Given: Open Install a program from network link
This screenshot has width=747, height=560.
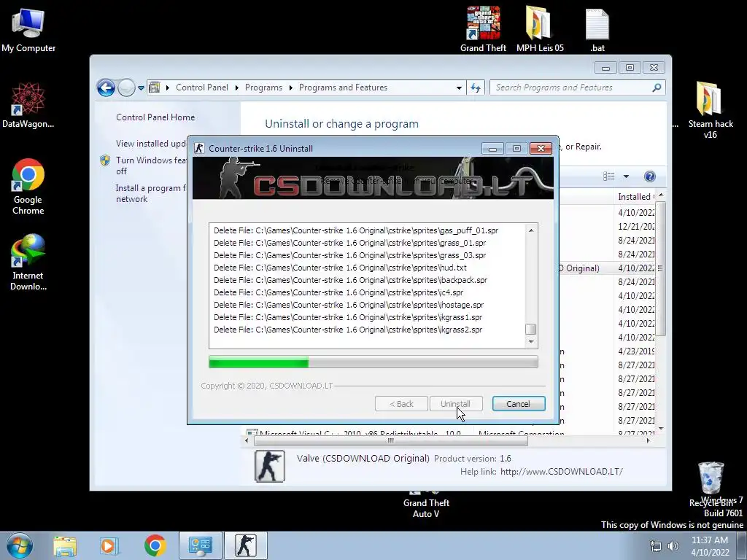Looking at the screenshot, I should pos(151,193).
